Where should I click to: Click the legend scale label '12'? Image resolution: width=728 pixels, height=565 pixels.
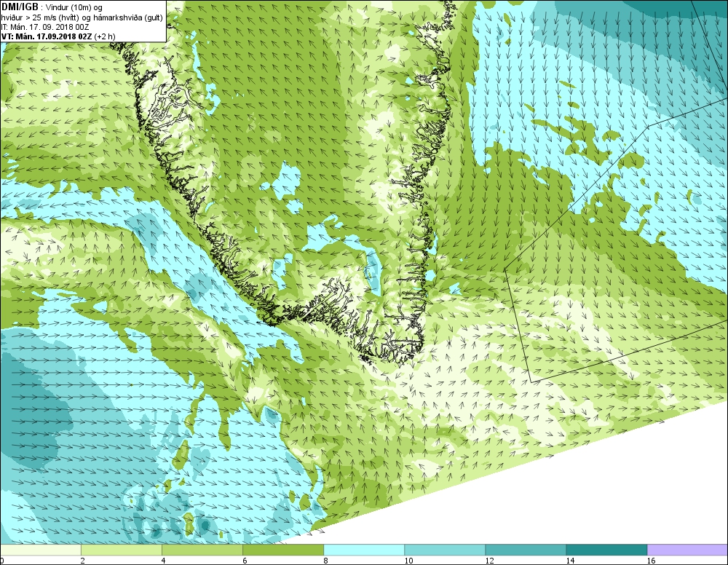pos(489,561)
